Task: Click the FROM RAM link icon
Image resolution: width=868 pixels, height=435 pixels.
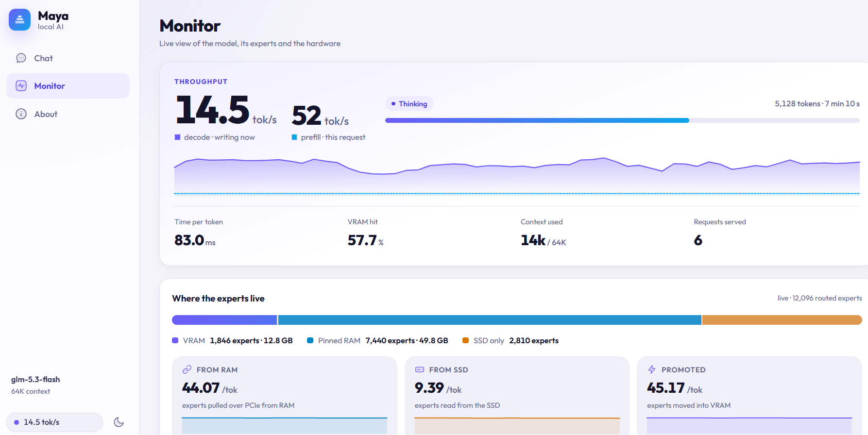Action: click(x=187, y=369)
